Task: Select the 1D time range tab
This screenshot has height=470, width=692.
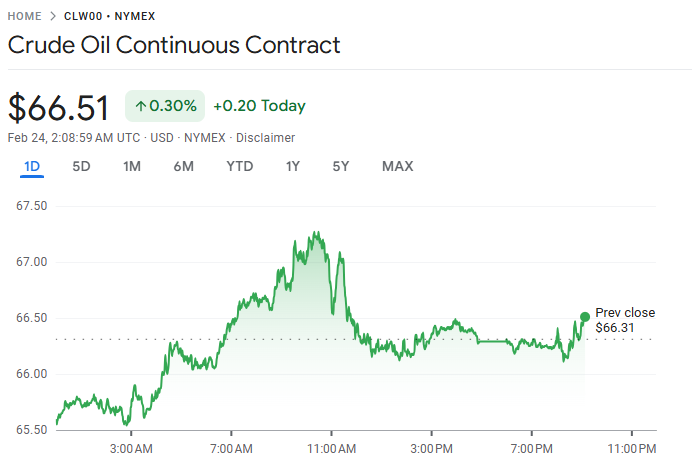Action: click(x=32, y=166)
